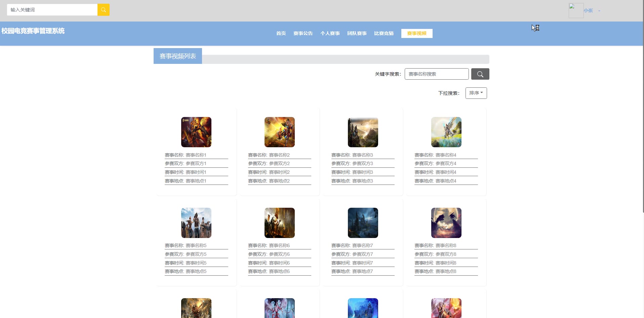Open thumbnail for 赛事名称3
Viewport: 644px width, 318px height.
(x=363, y=132)
